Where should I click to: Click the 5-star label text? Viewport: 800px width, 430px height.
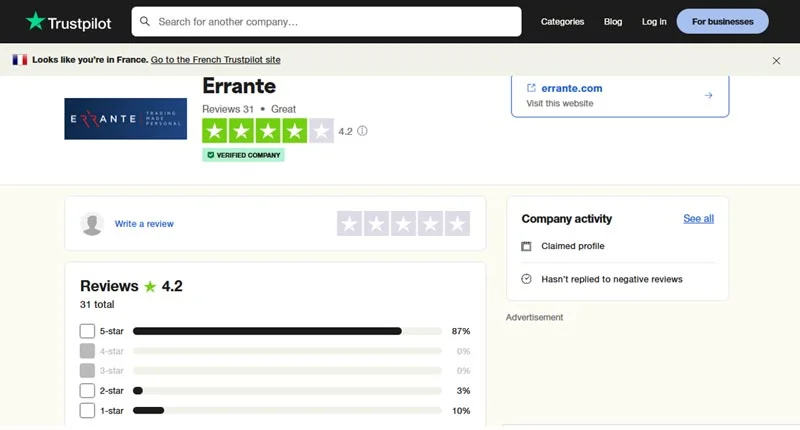coord(112,331)
